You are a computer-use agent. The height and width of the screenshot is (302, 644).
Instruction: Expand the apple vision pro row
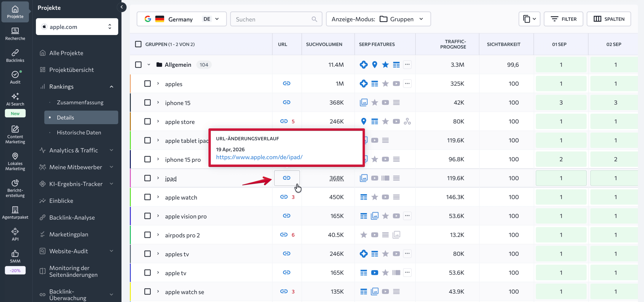158,216
